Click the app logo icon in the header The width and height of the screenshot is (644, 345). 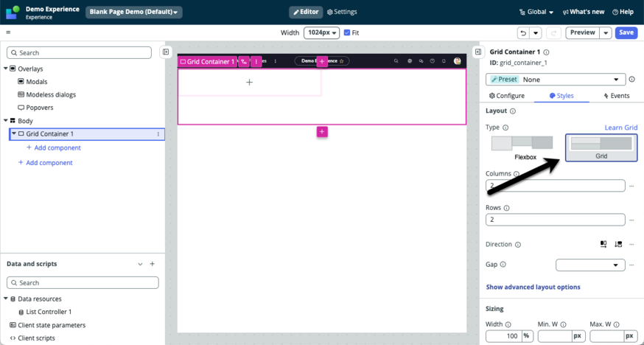[x=13, y=13]
